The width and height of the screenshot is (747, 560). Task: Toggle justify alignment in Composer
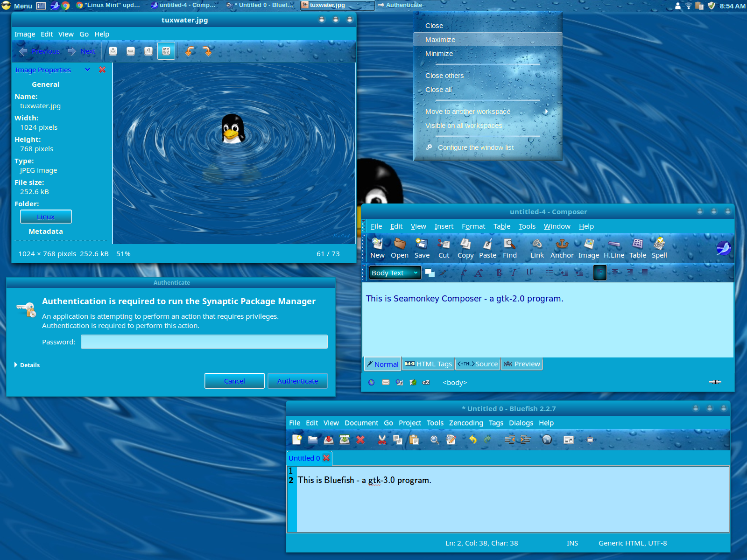pos(645,273)
